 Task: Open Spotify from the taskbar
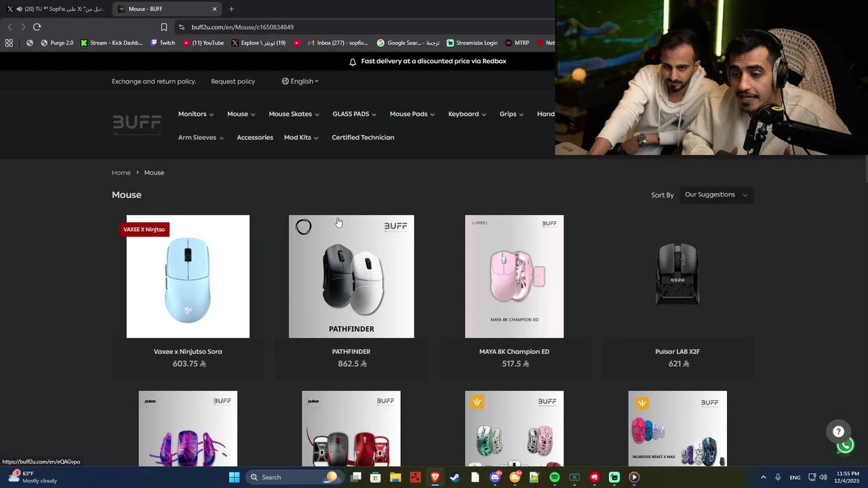point(554,477)
